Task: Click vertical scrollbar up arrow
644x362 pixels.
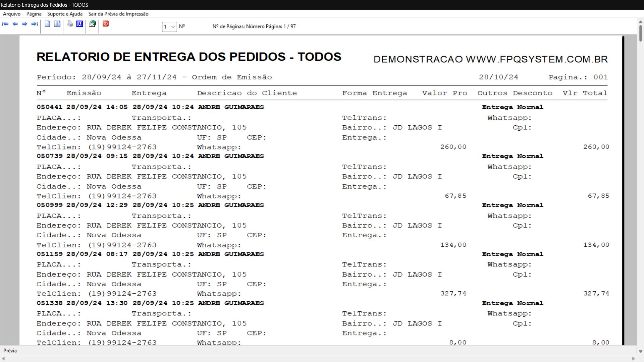Action: tap(640, 22)
